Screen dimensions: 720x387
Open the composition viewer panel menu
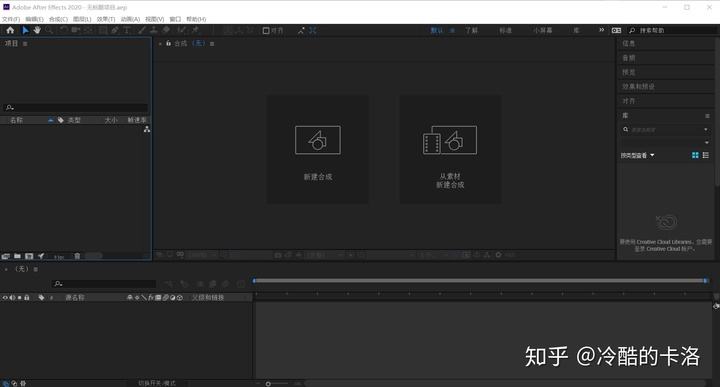(212, 44)
